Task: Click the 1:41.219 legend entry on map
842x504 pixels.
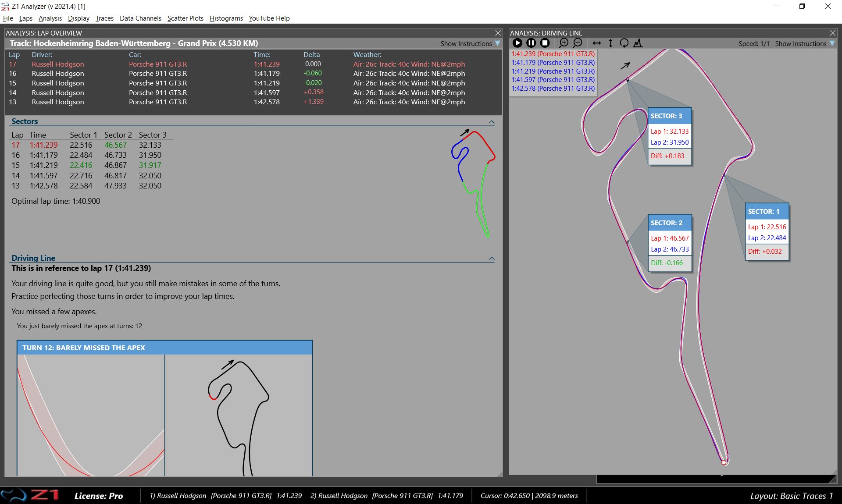Action: coord(553,71)
